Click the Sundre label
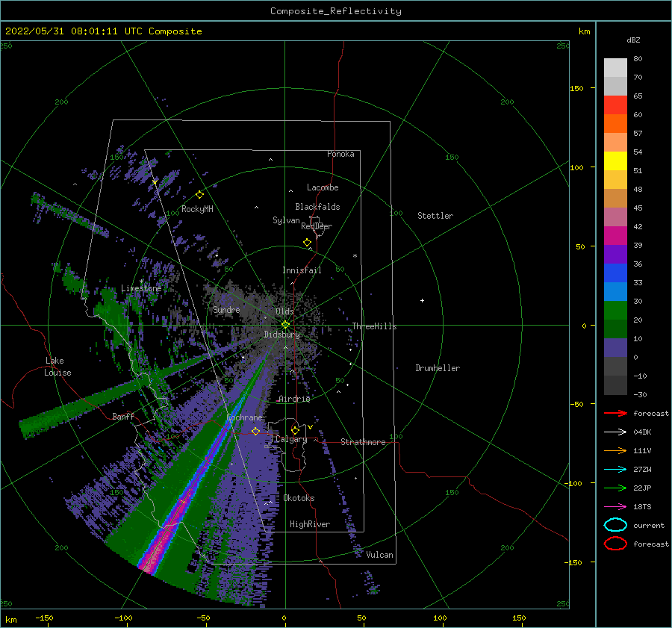Viewport: 672px width, 628px height. [x=226, y=309]
